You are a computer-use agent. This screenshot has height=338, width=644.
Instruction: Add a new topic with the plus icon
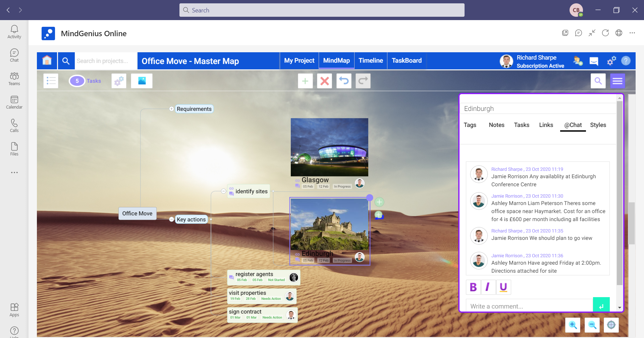pyautogui.click(x=305, y=81)
